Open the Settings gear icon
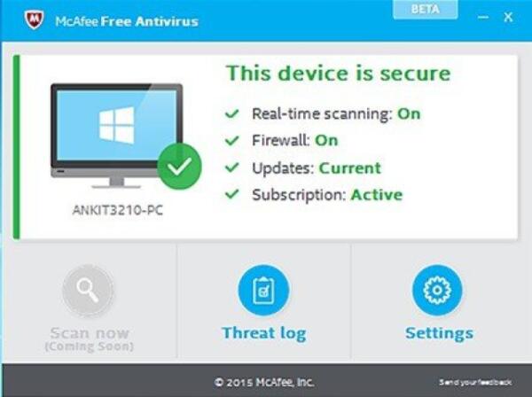 tap(437, 290)
